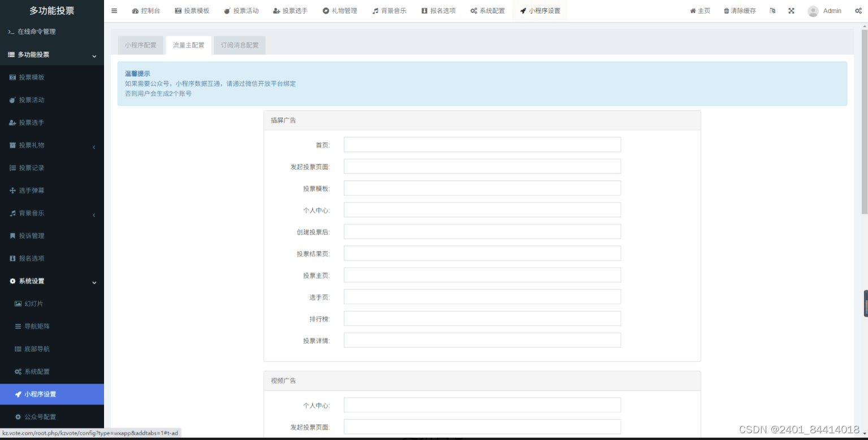The image size is (868, 440).
Task: Click the 首页 input under 插屏广告
Action: point(482,144)
